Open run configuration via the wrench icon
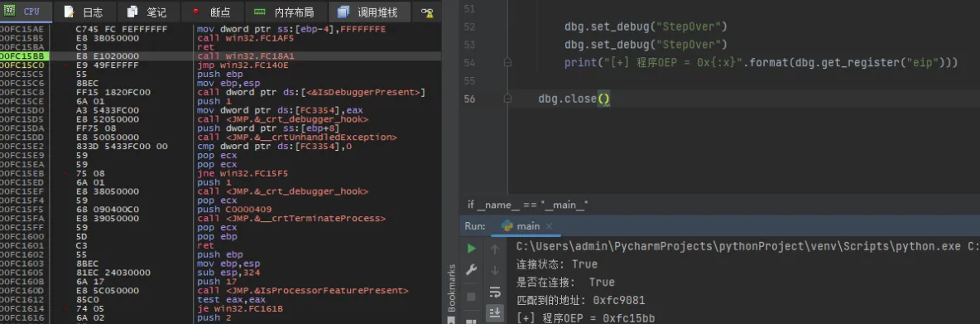 (x=471, y=269)
